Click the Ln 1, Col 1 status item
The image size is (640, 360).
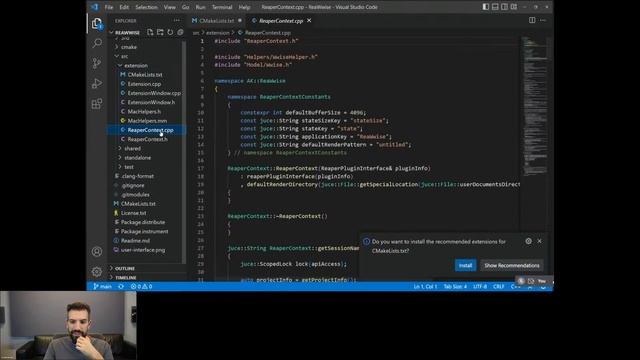pos(425,287)
